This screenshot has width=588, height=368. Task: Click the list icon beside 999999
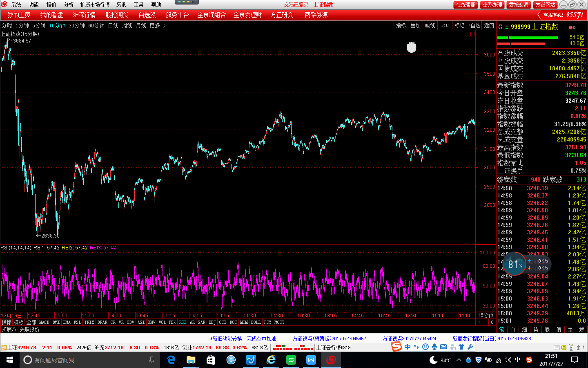coord(507,27)
